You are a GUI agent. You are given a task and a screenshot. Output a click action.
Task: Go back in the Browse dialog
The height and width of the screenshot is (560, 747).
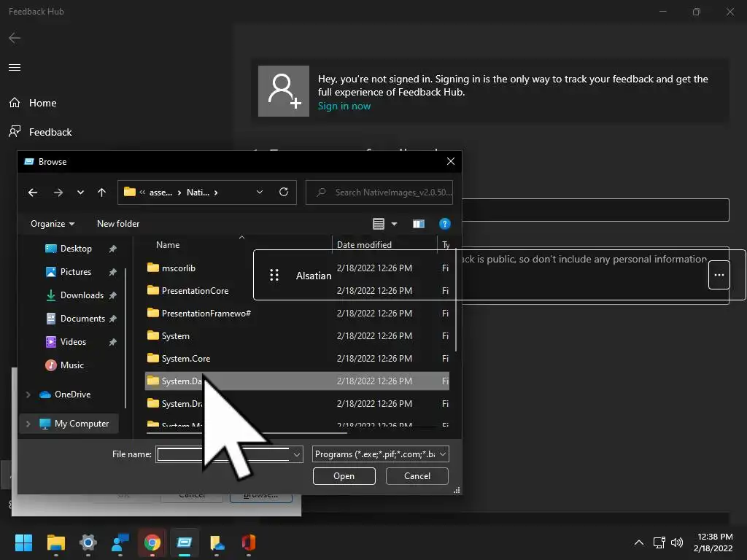click(33, 192)
